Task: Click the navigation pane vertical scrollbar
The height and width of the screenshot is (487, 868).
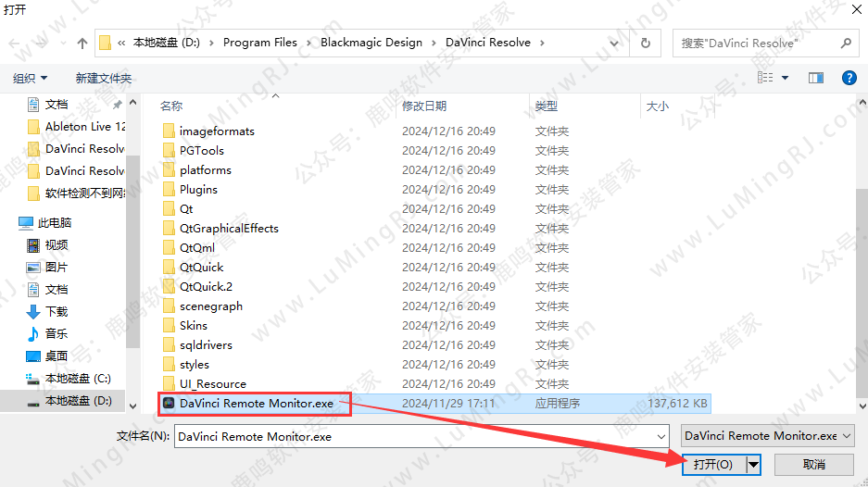Action: (x=132, y=250)
